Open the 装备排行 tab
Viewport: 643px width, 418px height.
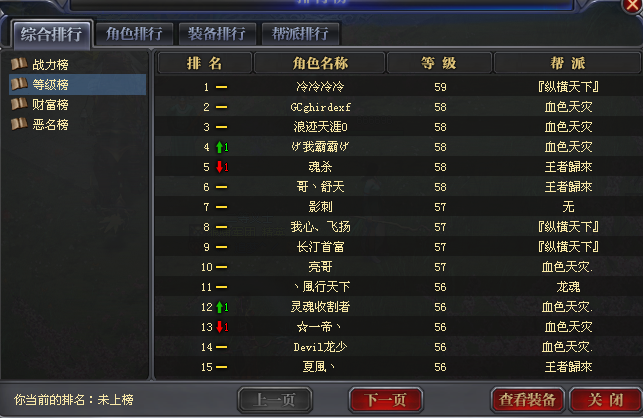[x=217, y=34]
